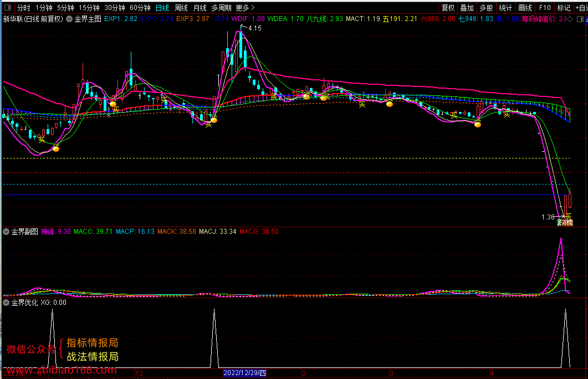
Task: Switch to the 周线 weekly chart
Action: tap(181, 8)
